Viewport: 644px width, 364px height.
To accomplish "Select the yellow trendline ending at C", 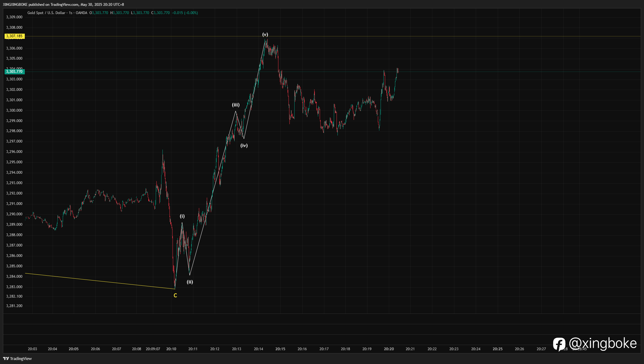I will (x=100, y=281).
